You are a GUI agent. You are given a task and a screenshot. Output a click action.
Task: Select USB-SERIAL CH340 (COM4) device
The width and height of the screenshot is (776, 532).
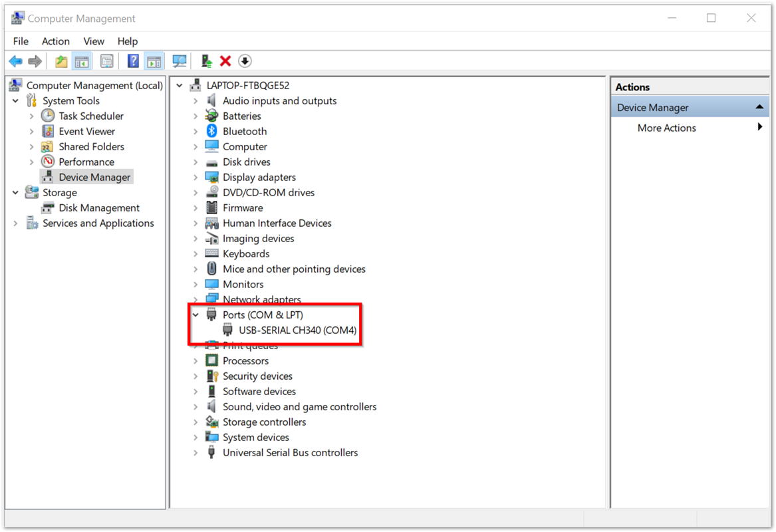[x=297, y=330]
